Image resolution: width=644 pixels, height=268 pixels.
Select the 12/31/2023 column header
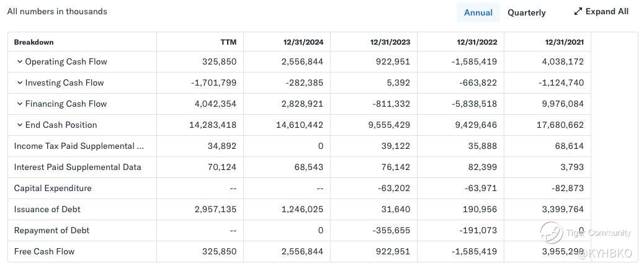pyautogui.click(x=390, y=42)
